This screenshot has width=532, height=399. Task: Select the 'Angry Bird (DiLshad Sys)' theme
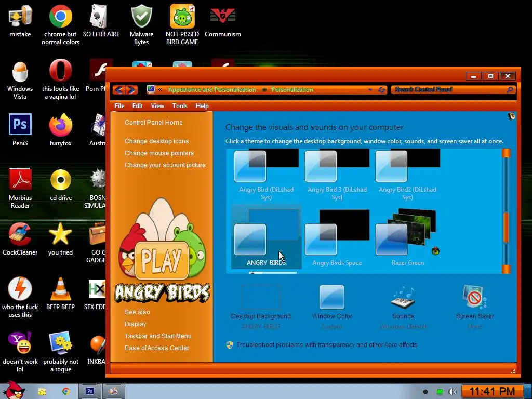pyautogui.click(x=267, y=175)
